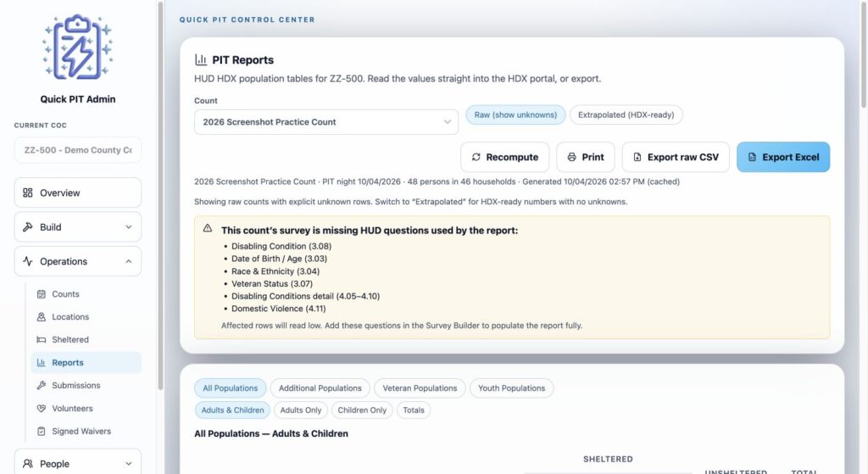Switch to Extrapolated (HDX-ready) mode

(626, 114)
